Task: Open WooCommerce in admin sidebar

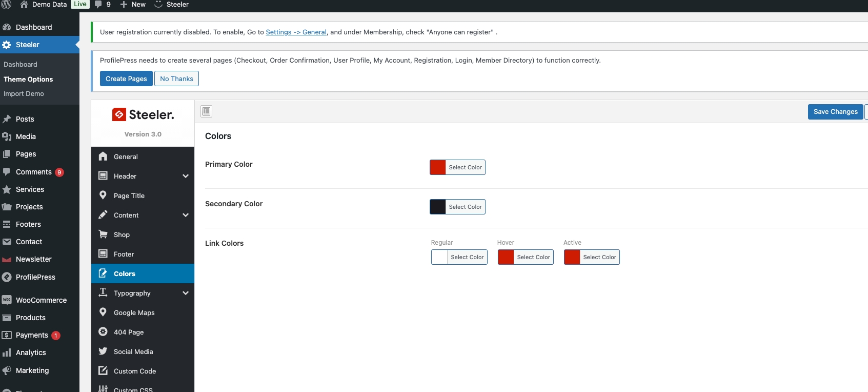Action: tap(41, 300)
